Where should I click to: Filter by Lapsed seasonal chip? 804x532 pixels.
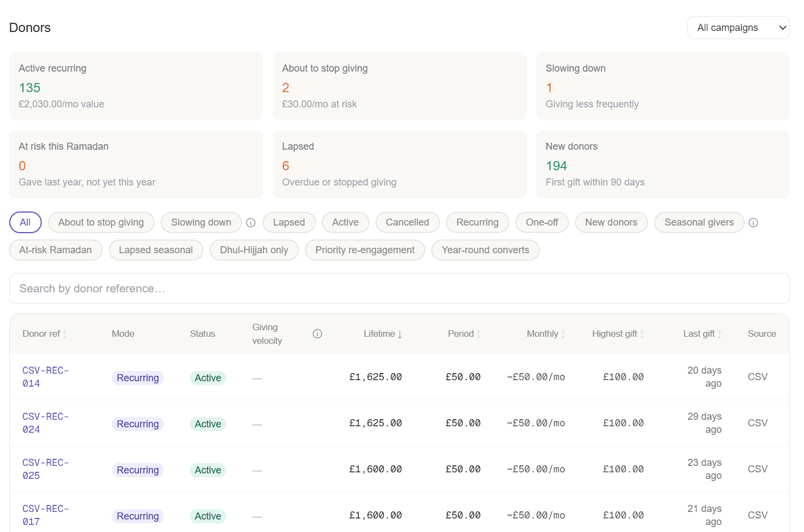(156, 250)
